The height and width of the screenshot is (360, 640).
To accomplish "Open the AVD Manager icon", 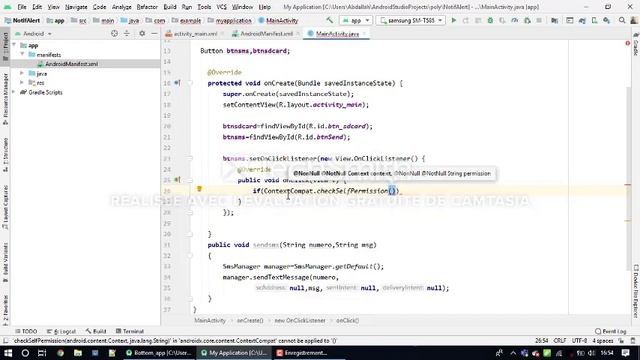I will click(594, 20).
